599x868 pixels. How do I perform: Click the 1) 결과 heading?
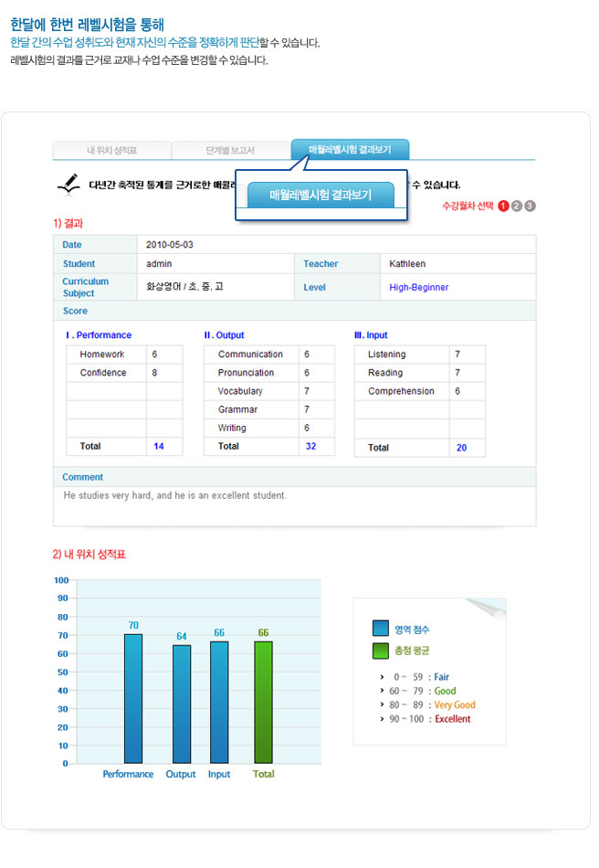[68, 223]
